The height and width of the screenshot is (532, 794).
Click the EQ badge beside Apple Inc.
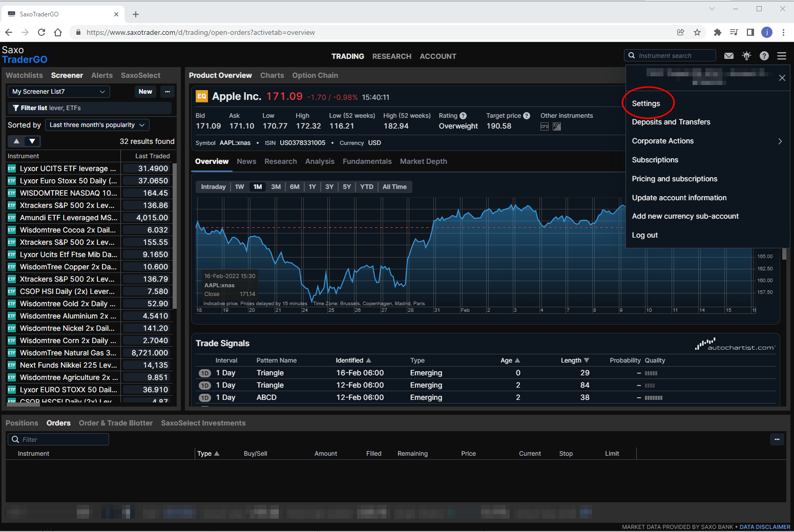202,96
